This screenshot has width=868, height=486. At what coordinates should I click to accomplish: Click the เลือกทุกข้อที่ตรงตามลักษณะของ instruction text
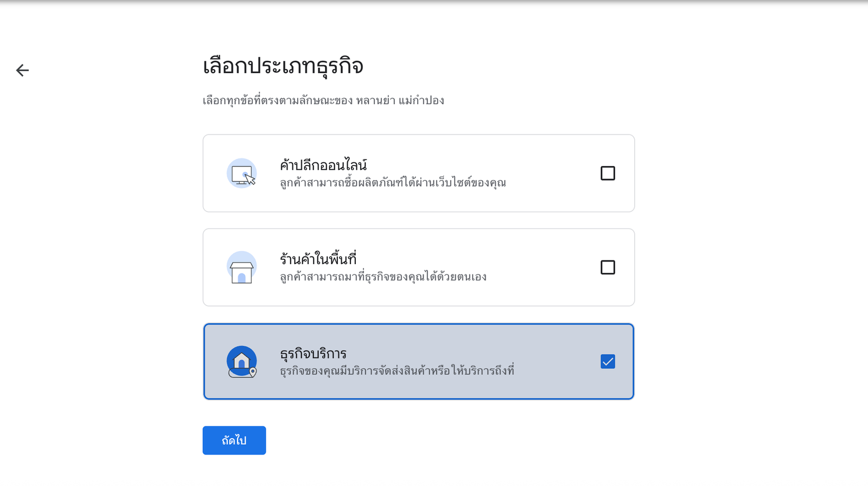[277, 100]
